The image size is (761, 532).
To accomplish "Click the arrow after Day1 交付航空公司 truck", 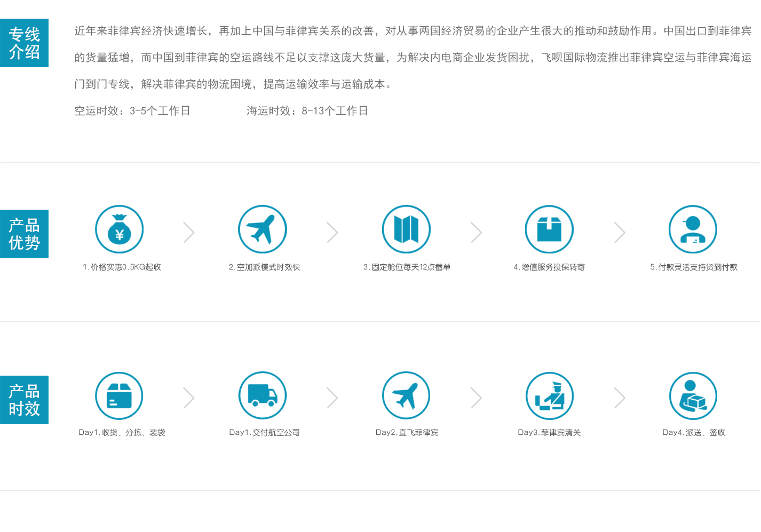I will (332, 398).
